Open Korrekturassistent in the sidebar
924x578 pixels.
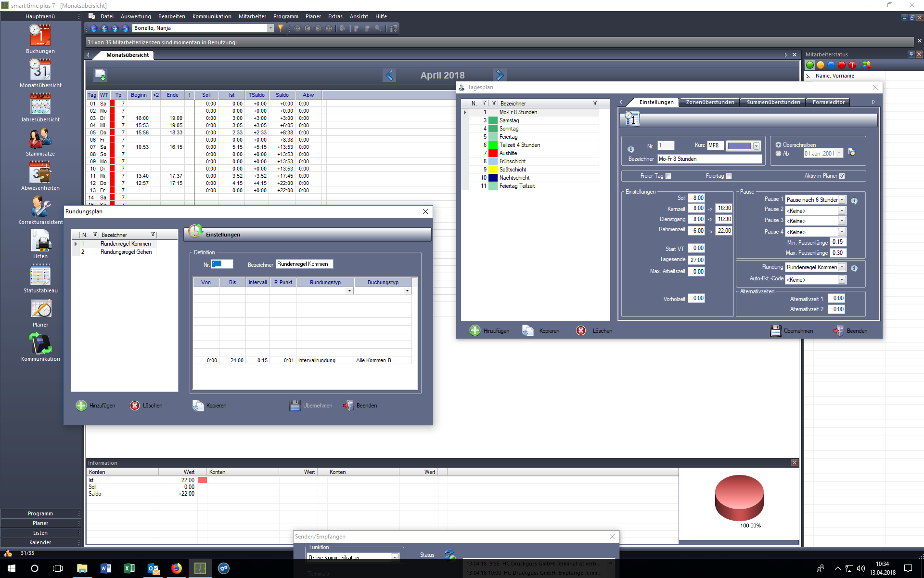pyautogui.click(x=40, y=210)
